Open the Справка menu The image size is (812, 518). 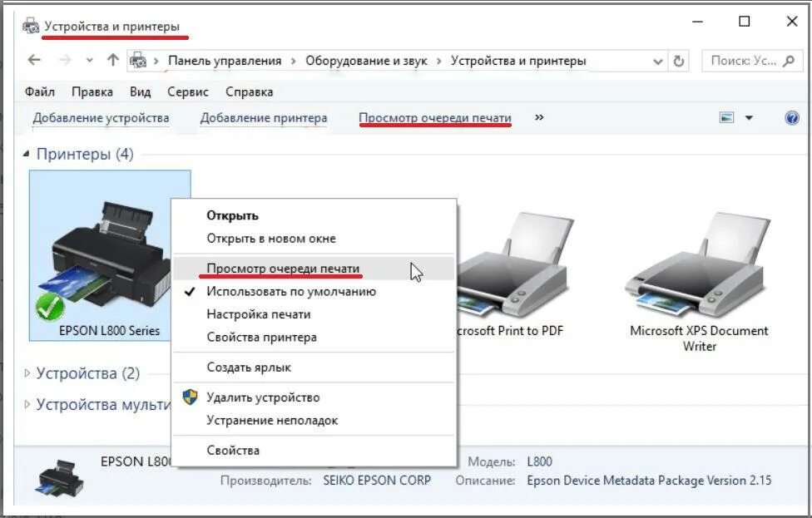[249, 91]
